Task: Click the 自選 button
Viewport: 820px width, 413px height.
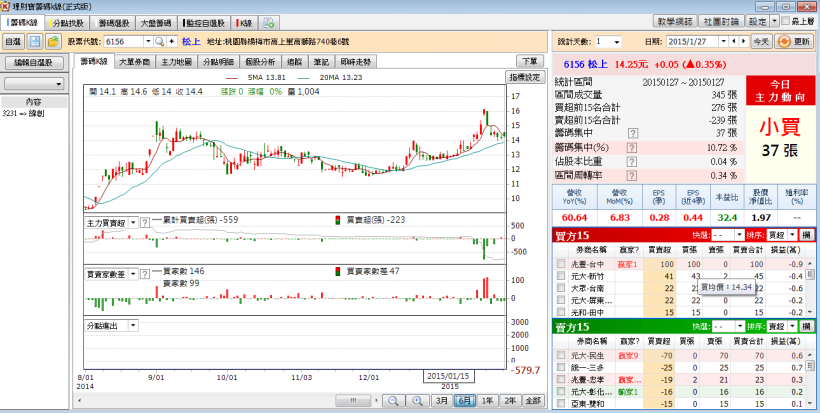Action: click(13, 41)
